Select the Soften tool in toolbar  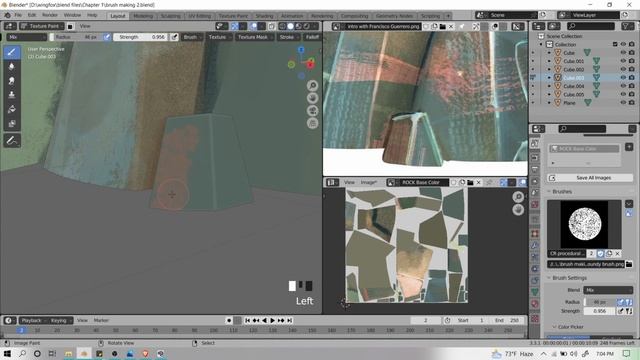tap(12, 67)
